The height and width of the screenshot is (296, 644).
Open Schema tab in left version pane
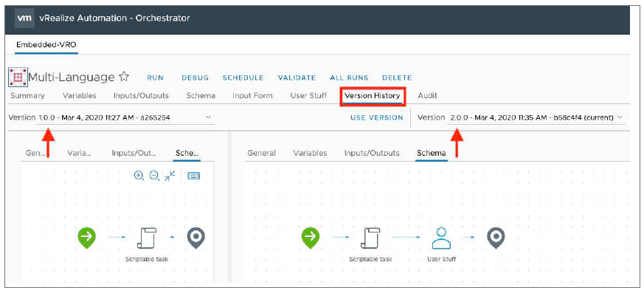tap(187, 153)
